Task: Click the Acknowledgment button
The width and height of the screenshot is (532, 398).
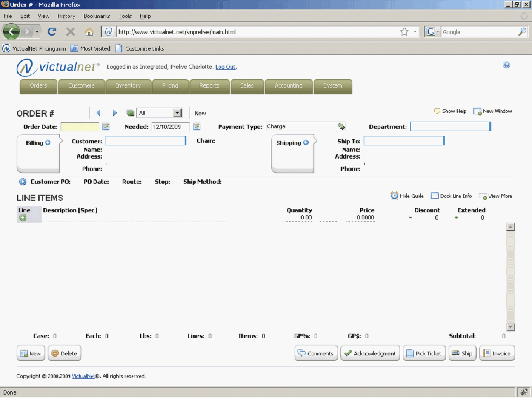Action: click(370, 353)
